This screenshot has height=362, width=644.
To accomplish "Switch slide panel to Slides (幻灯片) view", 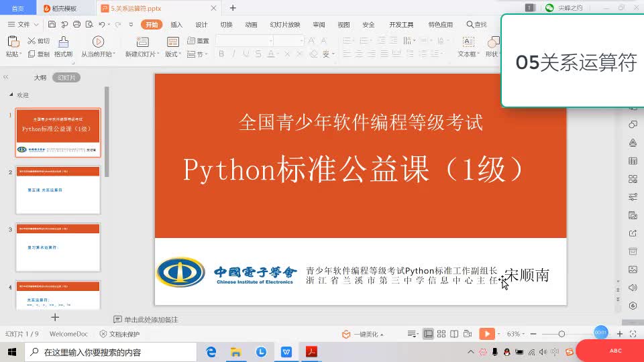I will (x=66, y=78).
